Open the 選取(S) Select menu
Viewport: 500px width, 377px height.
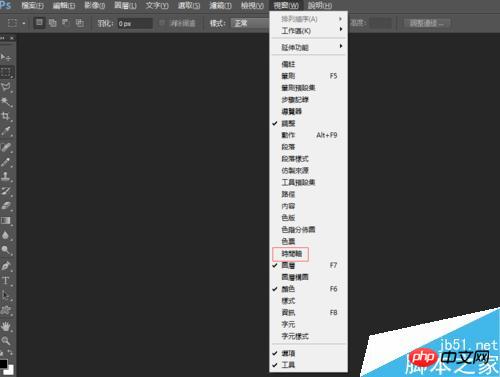(x=189, y=5)
